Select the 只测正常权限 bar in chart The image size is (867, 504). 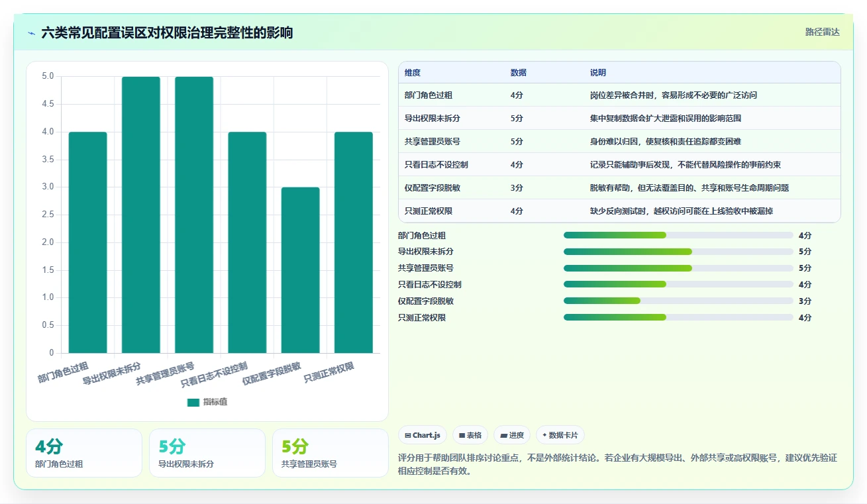tap(354, 242)
